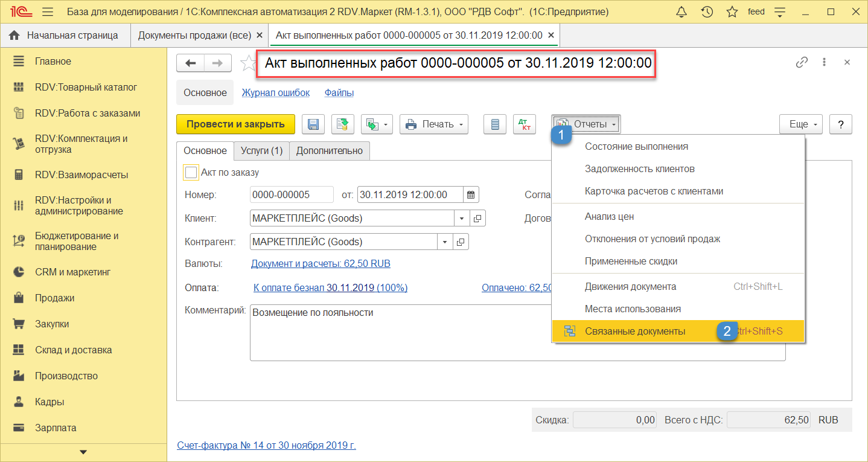Expand the Контрагент field dropdown

tap(445, 242)
